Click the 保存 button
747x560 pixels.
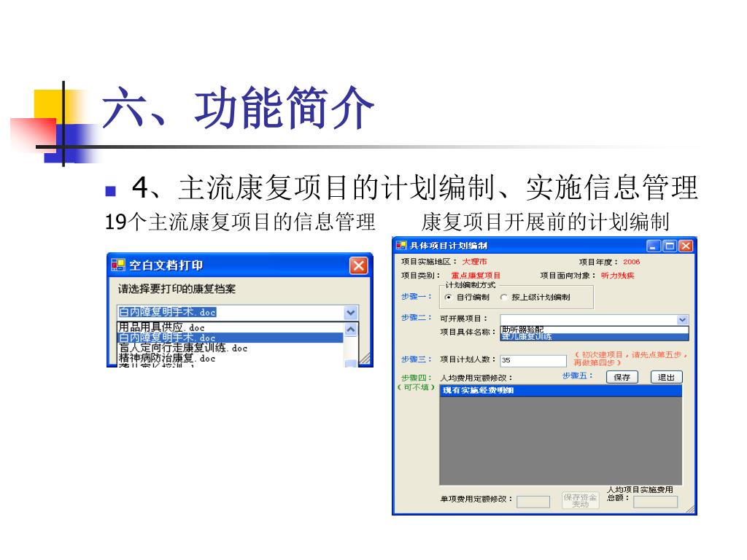click(x=622, y=377)
